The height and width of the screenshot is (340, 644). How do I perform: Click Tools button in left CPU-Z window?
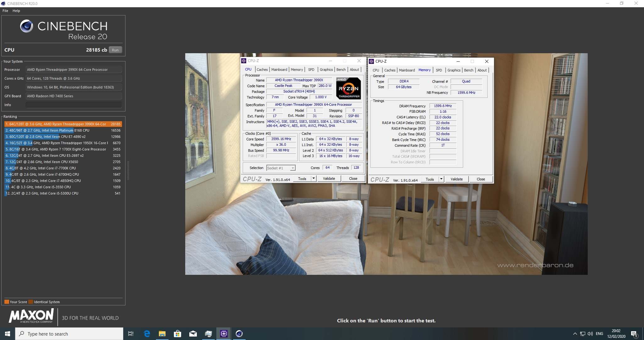pyautogui.click(x=302, y=178)
